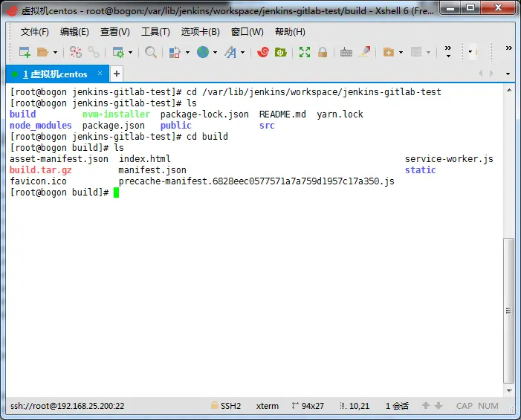Click the Xshell app icon in title bar

12,10
